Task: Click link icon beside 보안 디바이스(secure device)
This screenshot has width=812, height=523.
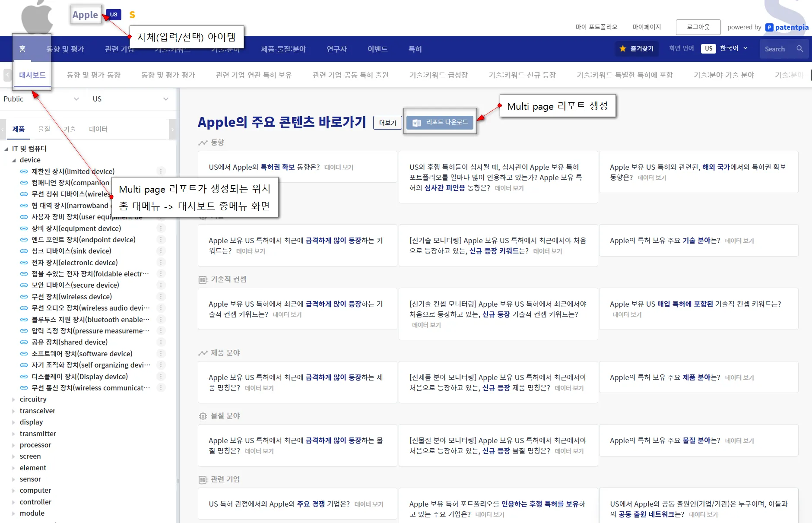Action: [x=24, y=285]
